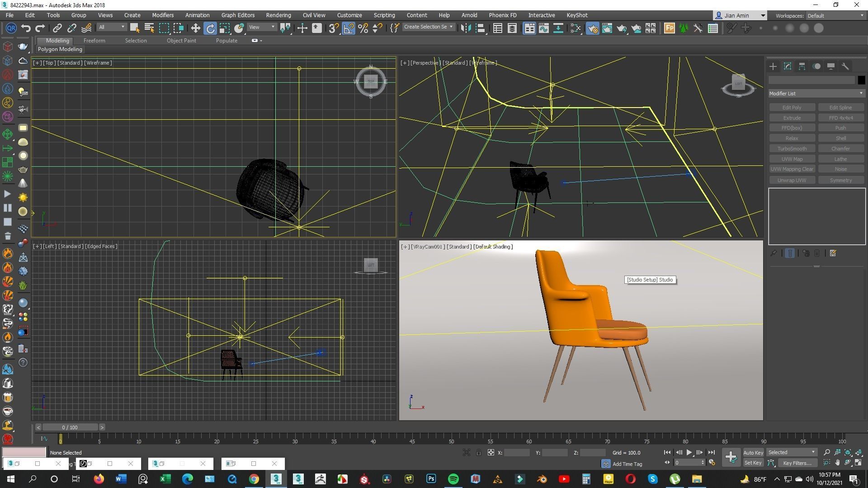This screenshot has width=868, height=488.
Task: Open the Modifier List dropdown
Action: 816,94
